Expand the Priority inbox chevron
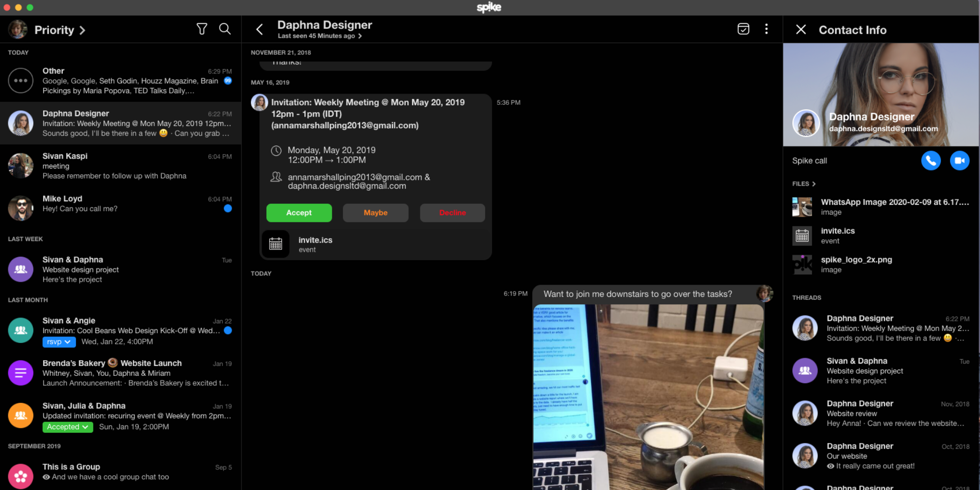Screen dimensions: 980x490 click(x=82, y=30)
